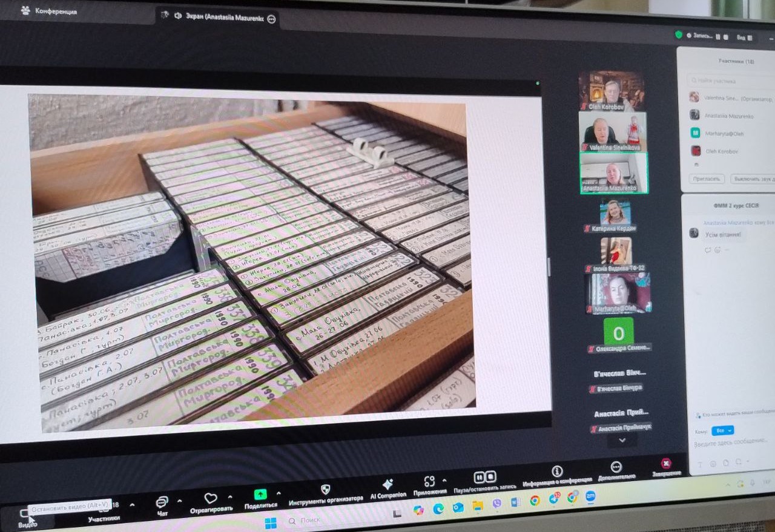Click the Кто может видеть ваши сообщения link
The image size is (775, 532).
tap(734, 413)
